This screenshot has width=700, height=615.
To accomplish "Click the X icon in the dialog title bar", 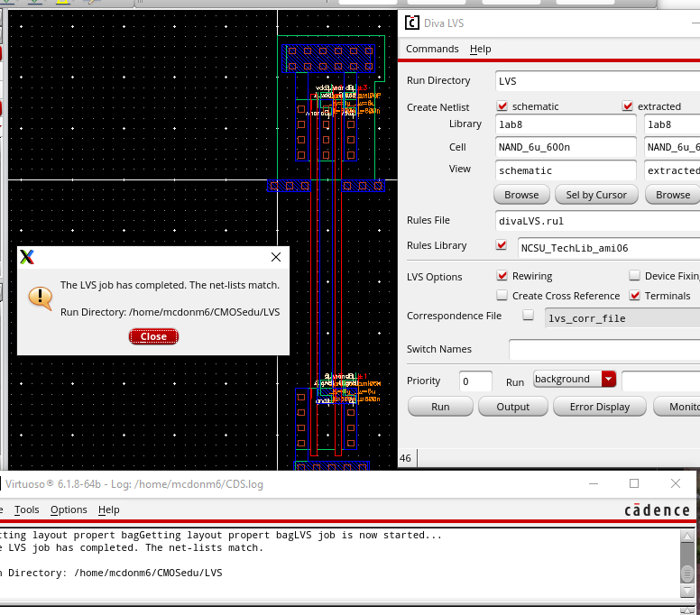I will (x=27, y=257).
